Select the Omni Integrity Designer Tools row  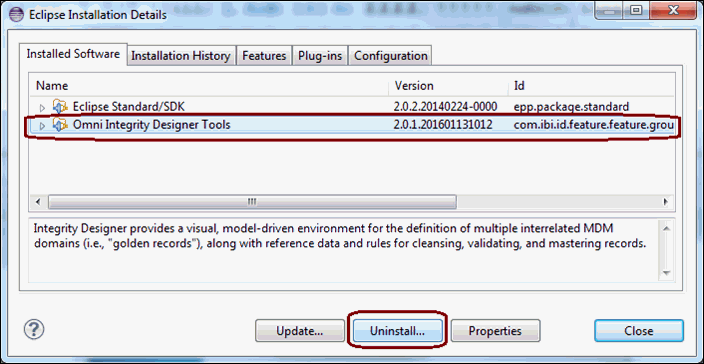pyautogui.click(x=352, y=125)
